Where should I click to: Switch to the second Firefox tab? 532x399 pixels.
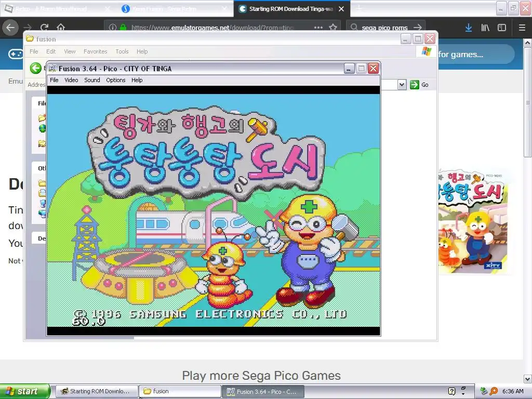tap(174, 9)
